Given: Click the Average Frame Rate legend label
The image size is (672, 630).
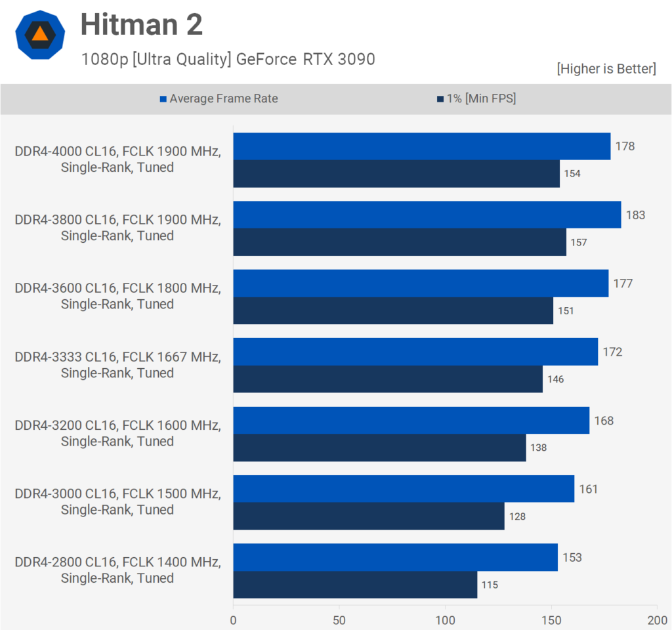Looking at the screenshot, I should click(223, 99).
